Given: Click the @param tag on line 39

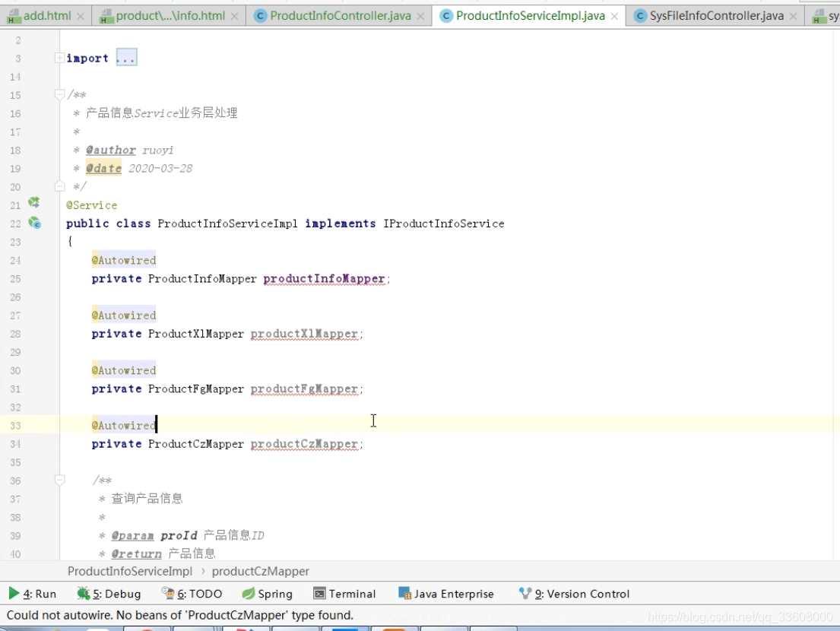Looking at the screenshot, I should [x=132, y=536].
